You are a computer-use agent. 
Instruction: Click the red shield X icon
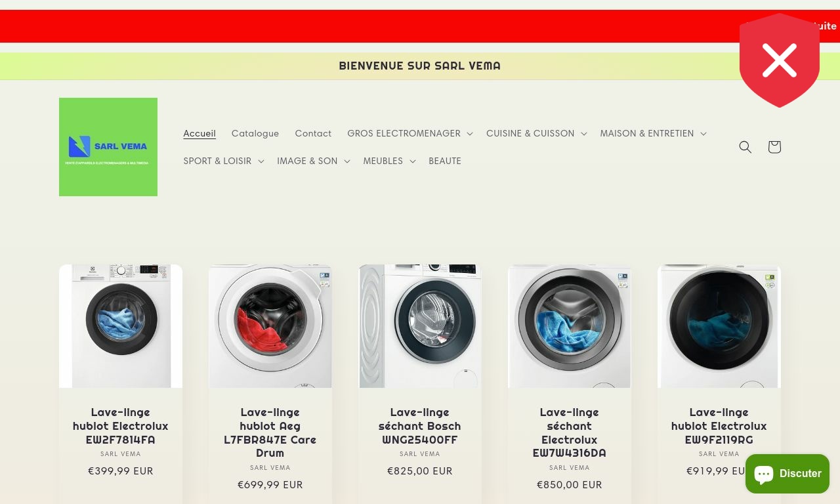pos(780,60)
